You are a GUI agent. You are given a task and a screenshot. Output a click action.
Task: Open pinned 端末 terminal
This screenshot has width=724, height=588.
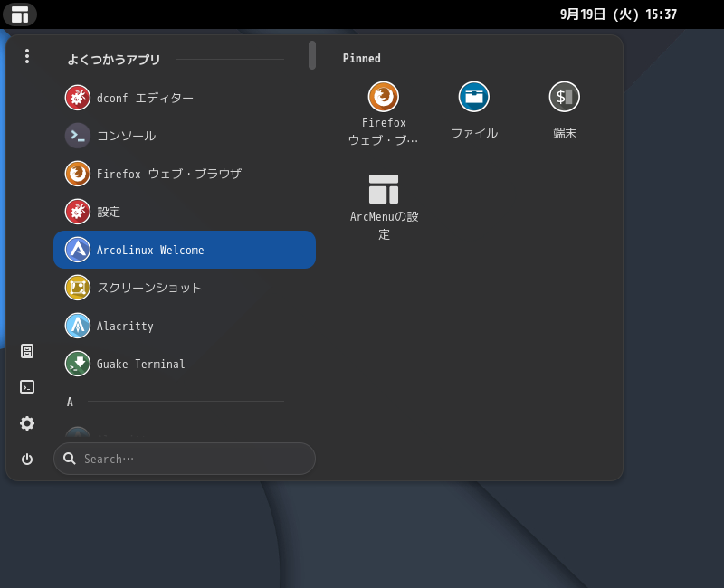coord(564,110)
